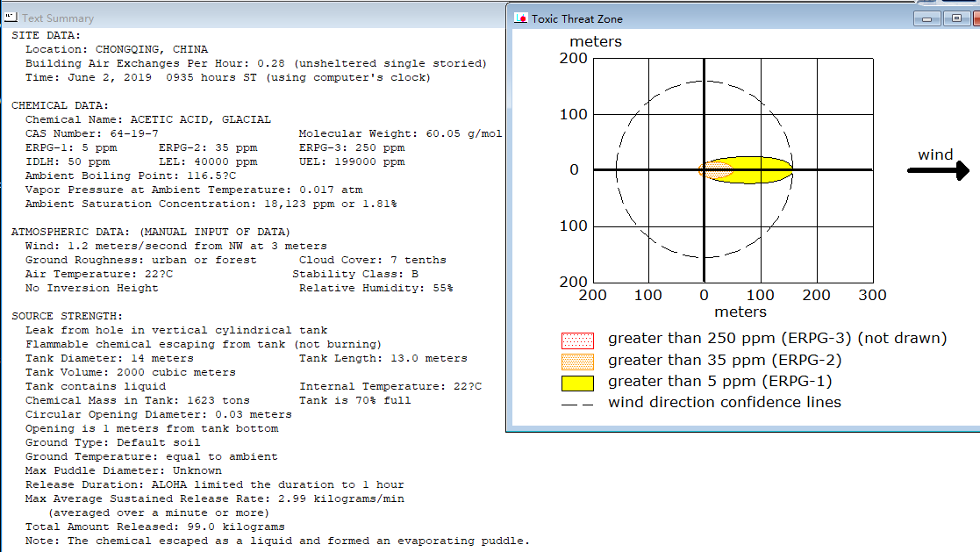Click the 'wind' label above the arrow
This screenshot has height=552, width=980.
pyautogui.click(x=935, y=154)
